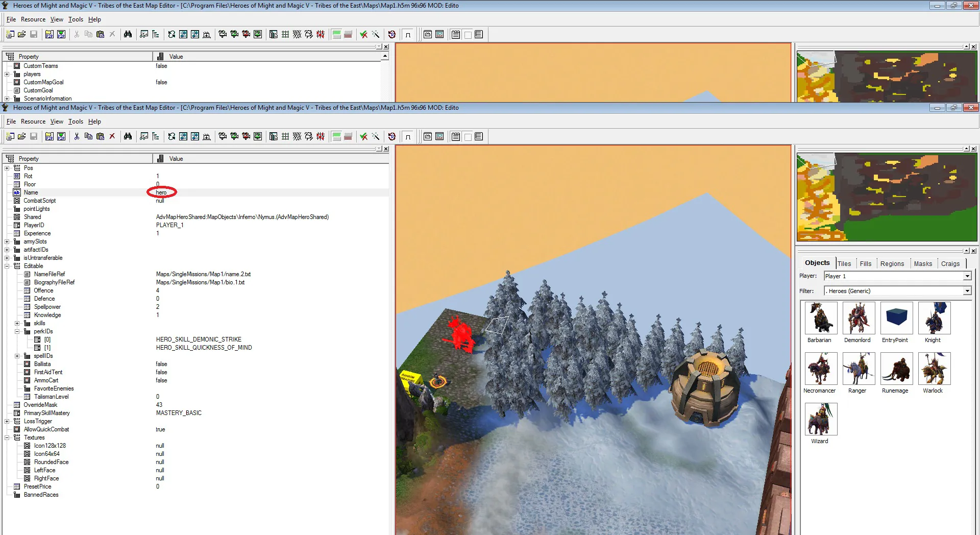Click the Name value field containing hero
This screenshot has width=980, height=535.
pyautogui.click(x=272, y=192)
